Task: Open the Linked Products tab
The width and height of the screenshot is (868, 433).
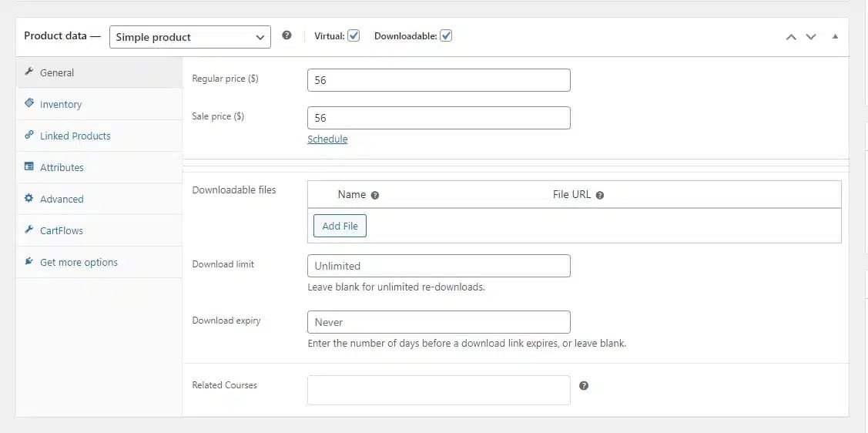Action: [x=99, y=136]
